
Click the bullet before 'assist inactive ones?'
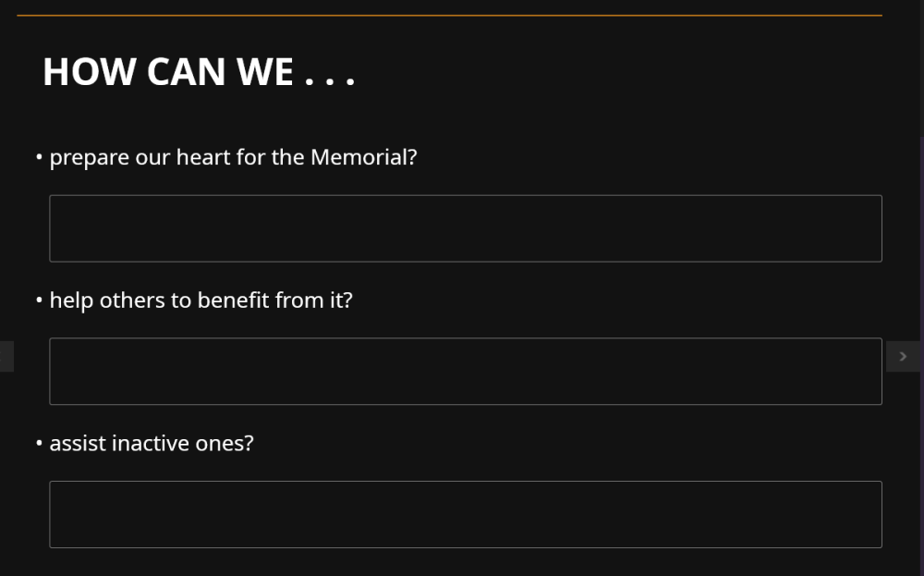click(39, 445)
